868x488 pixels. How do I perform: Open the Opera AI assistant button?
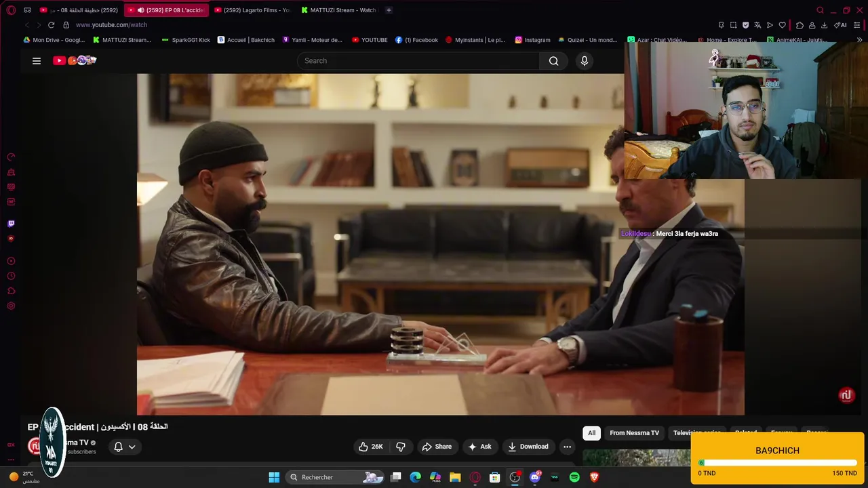pos(840,25)
